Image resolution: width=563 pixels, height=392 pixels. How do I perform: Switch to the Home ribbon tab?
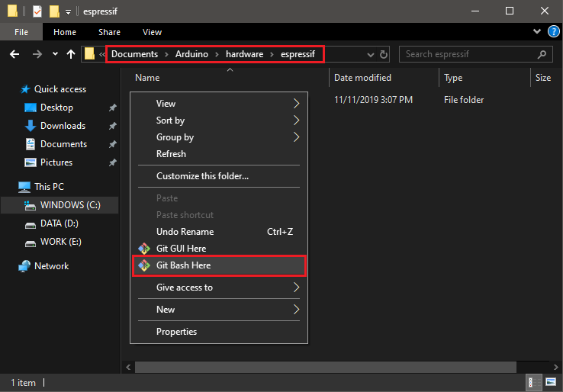click(65, 32)
